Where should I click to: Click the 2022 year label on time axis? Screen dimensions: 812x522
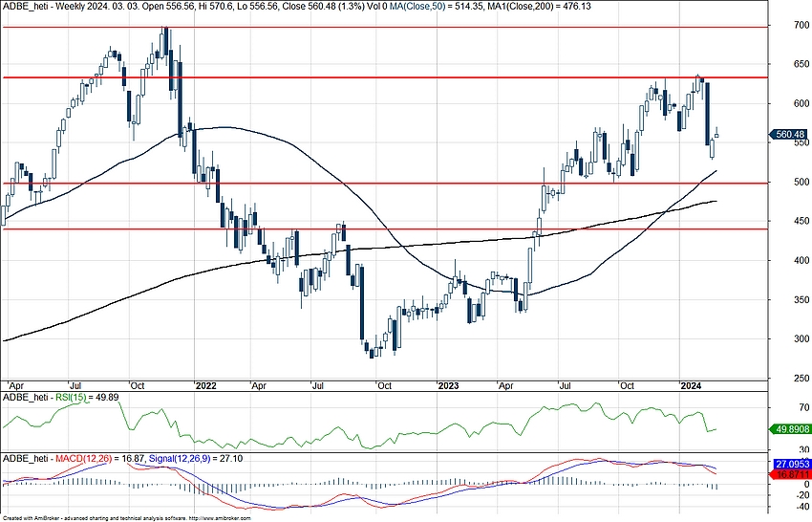coord(206,385)
